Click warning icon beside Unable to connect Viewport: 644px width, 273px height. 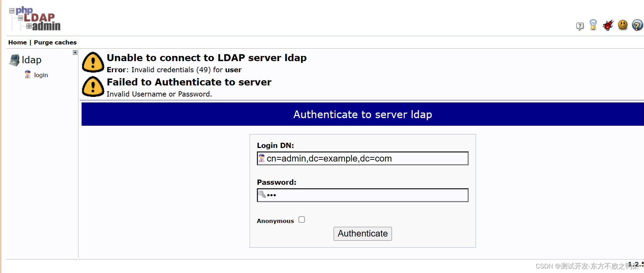click(93, 62)
